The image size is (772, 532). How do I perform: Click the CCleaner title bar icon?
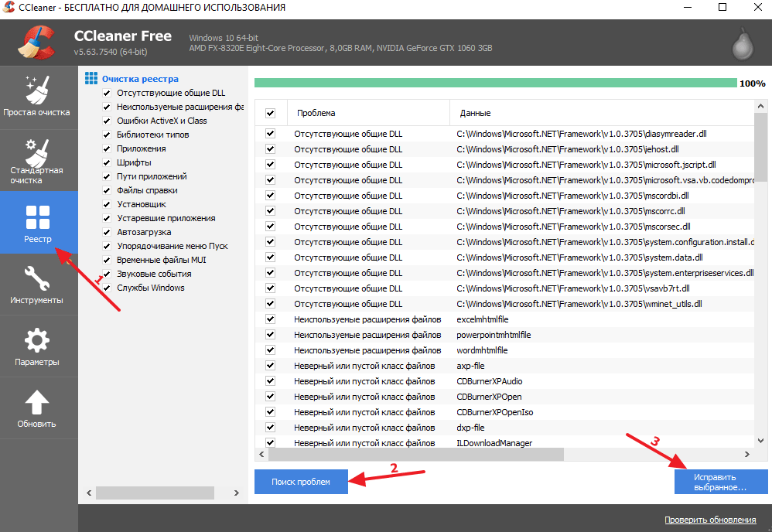coord(9,7)
